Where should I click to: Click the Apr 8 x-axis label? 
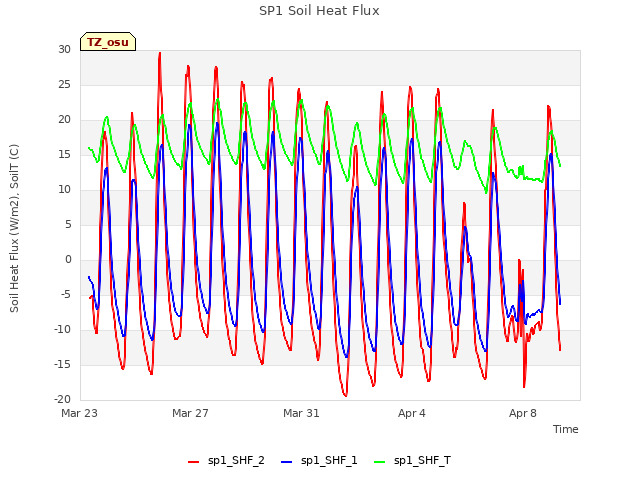523,413
